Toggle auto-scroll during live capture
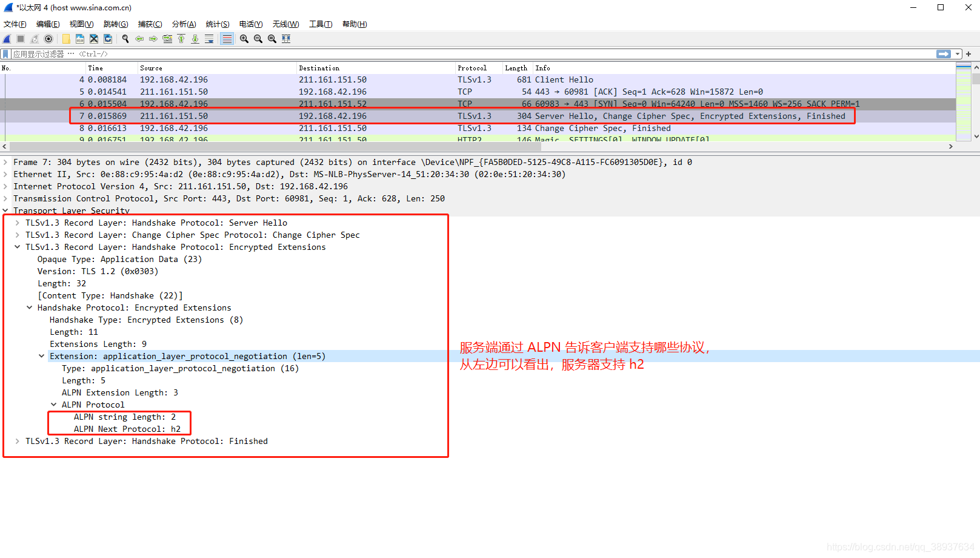This screenshot has height=558, width=980. coord(209,39)
